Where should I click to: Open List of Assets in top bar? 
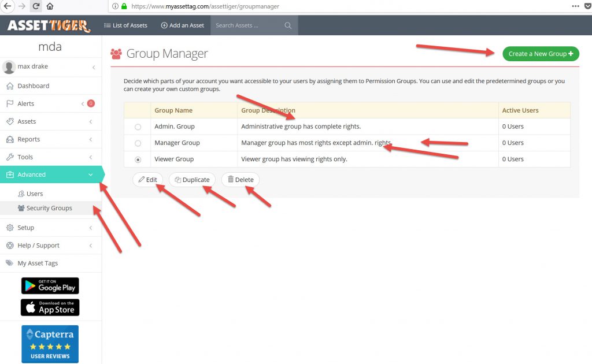(125, 25)
